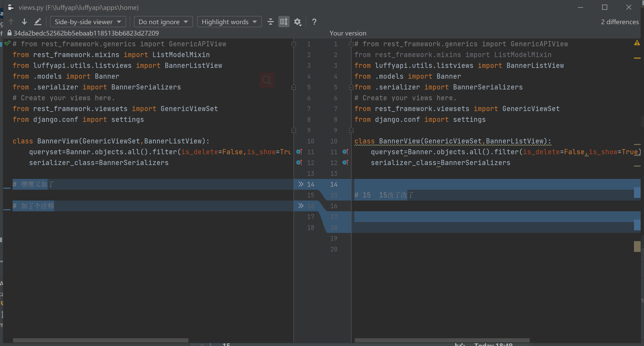
Task: Click override gutter marker on left line 11
Action: coord(299,152)
